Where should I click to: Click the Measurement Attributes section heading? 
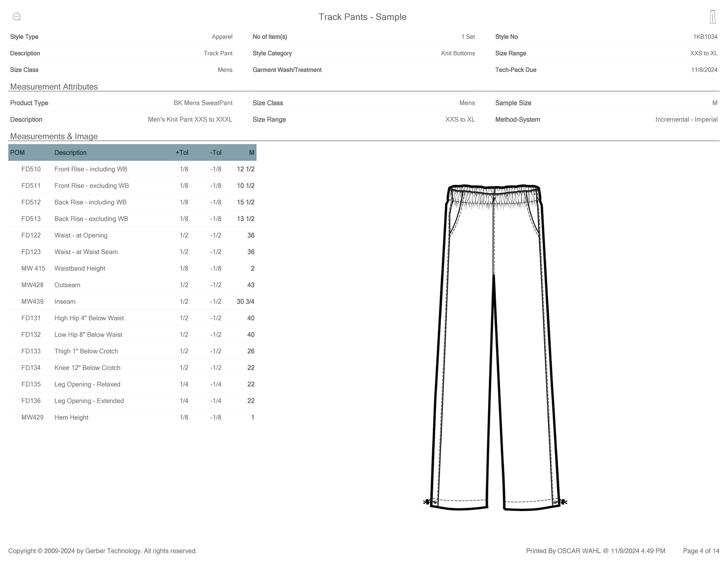[54, 86]
